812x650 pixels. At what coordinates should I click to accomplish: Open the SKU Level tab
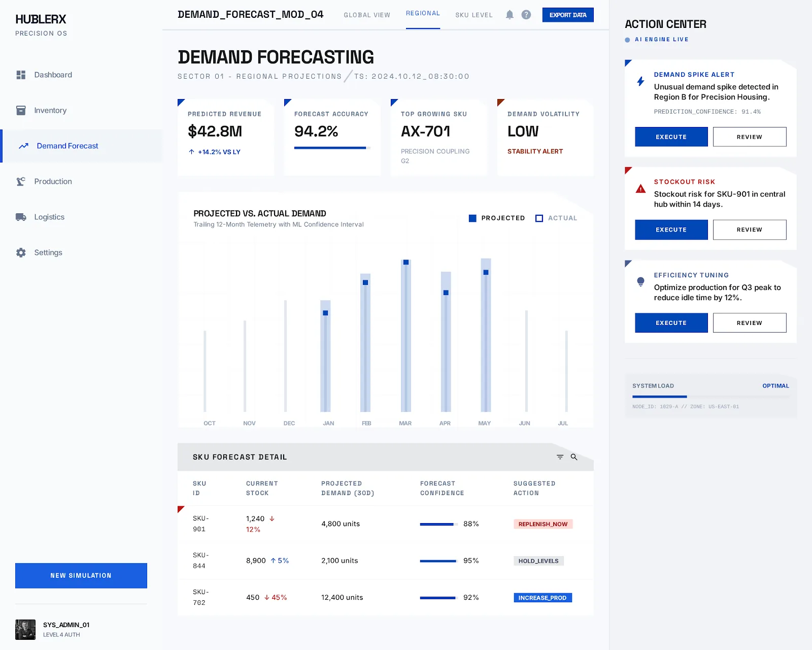pyautogui.click(x=474, y=15)
